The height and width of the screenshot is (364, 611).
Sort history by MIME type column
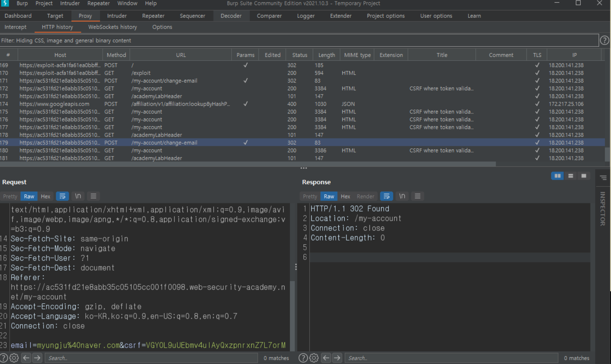tap(357, 55)
